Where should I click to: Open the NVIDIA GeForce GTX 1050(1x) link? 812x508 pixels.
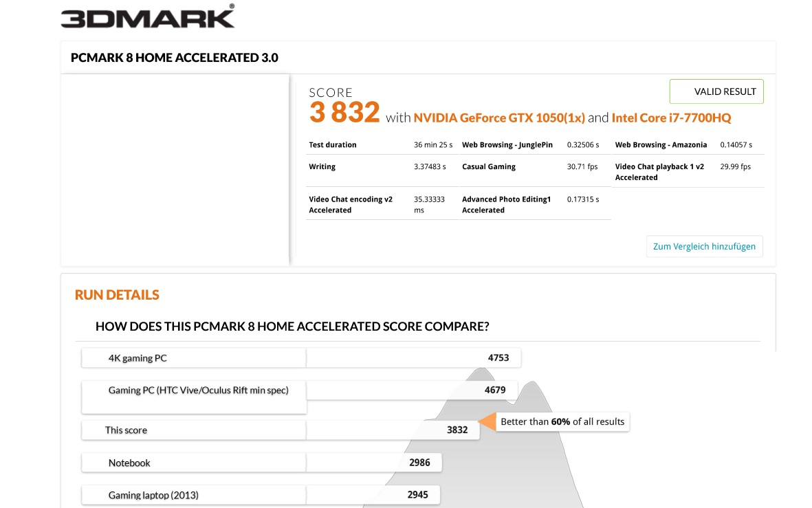tap(498, 118)
